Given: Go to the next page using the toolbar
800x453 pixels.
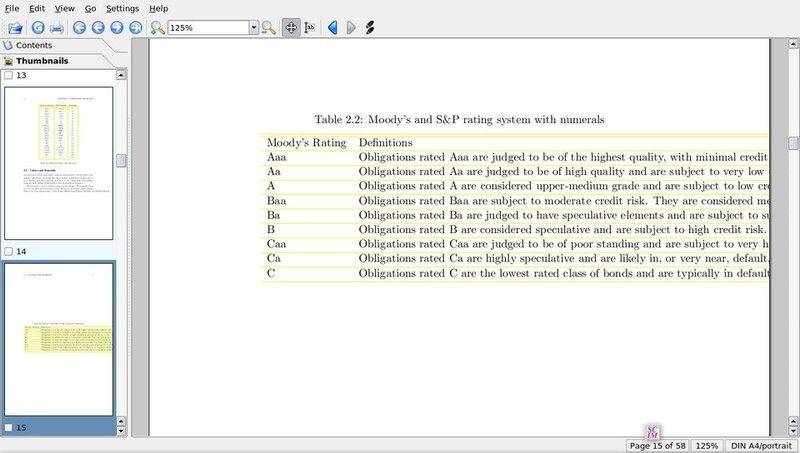Looking at the screenshot, I should point(117,28).
